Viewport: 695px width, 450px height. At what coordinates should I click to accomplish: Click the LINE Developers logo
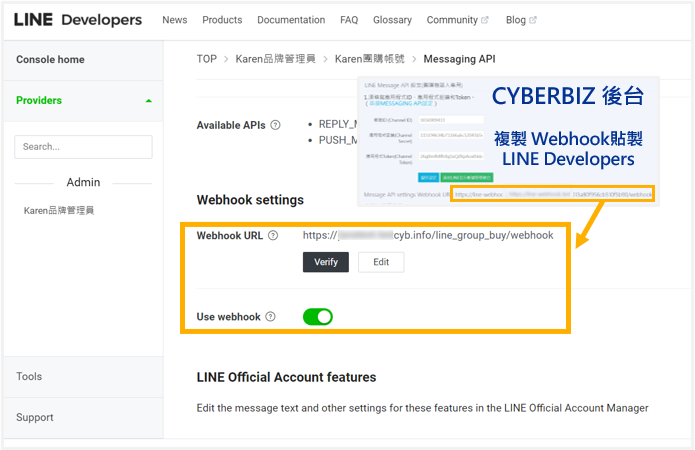tap(79, 20)
